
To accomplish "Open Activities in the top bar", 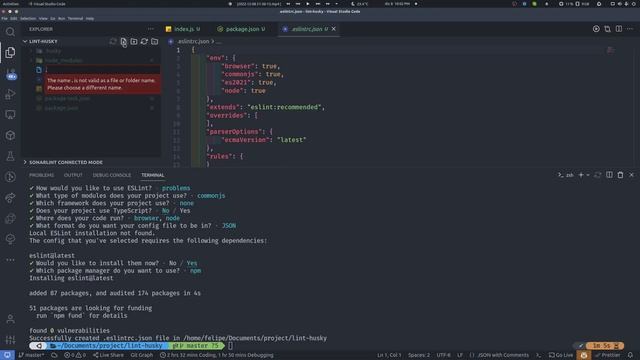I will tap(11, 4).
